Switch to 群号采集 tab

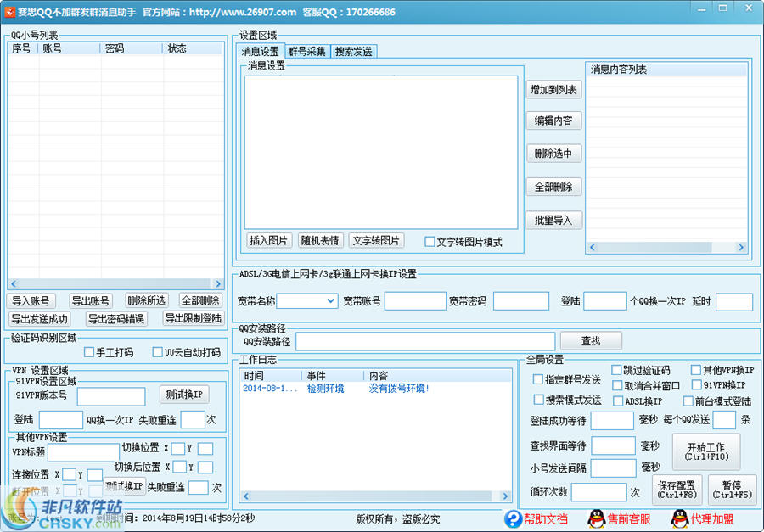307,51
